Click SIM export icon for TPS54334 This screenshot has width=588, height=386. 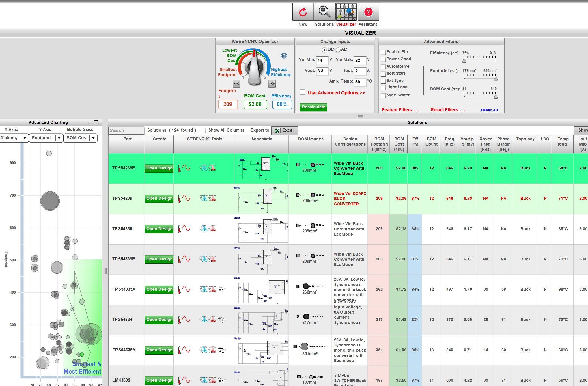212,320
